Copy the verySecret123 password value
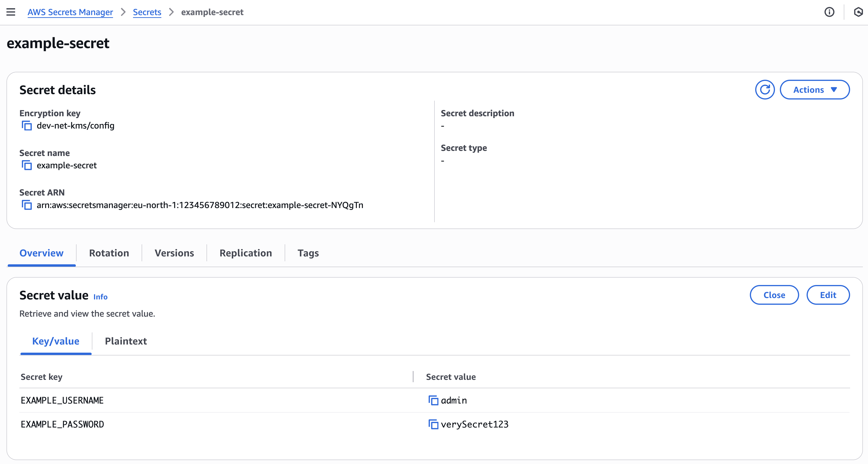868x464 pixels. (433, 424)
